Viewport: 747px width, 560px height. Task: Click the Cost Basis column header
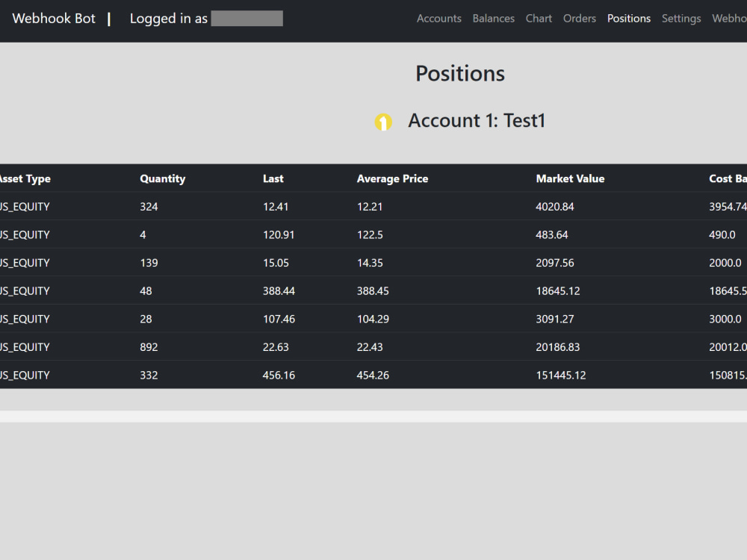[x=726, y=178]
